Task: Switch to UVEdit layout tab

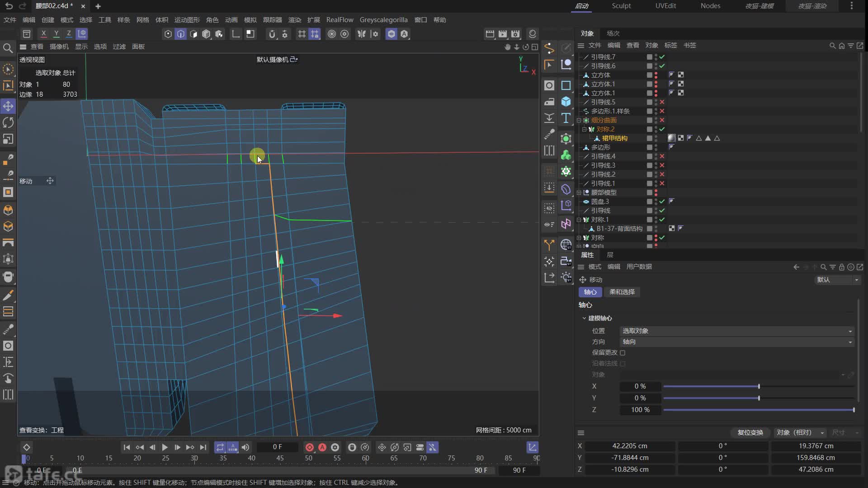Action: click(665, 6)
